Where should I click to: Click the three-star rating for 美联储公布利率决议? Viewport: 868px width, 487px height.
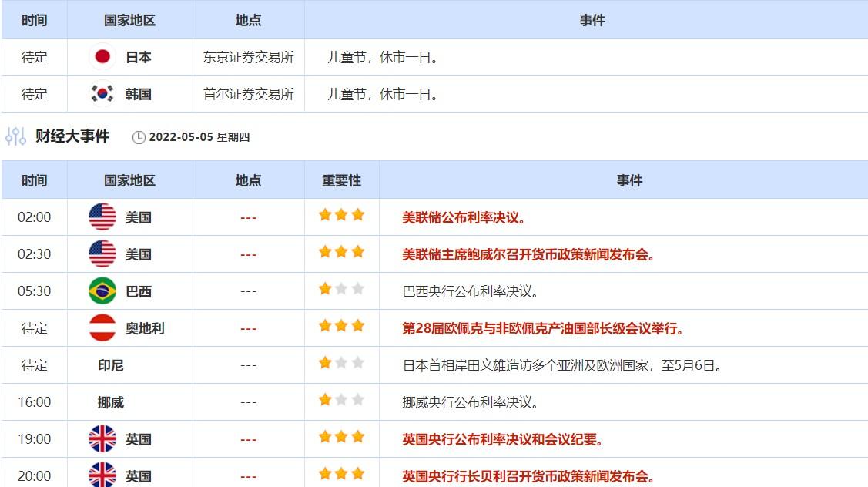(x=341, y=215)
